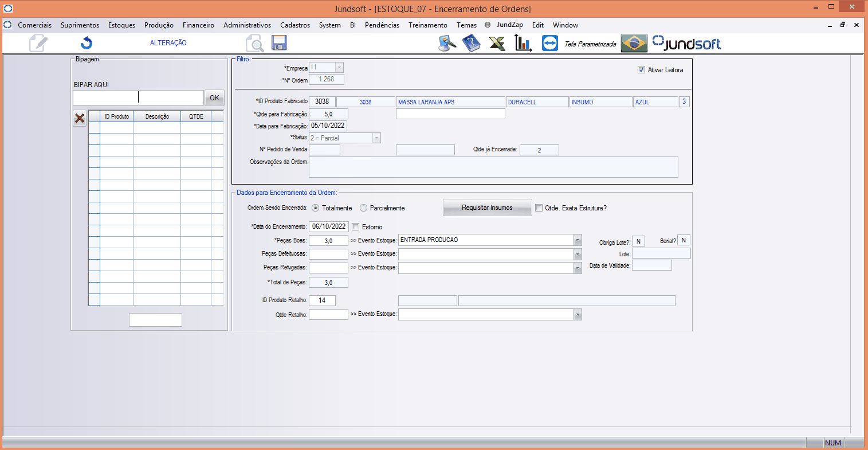Click the Data de Validade field
Screen dimensions: 868x450
[651, 265]
